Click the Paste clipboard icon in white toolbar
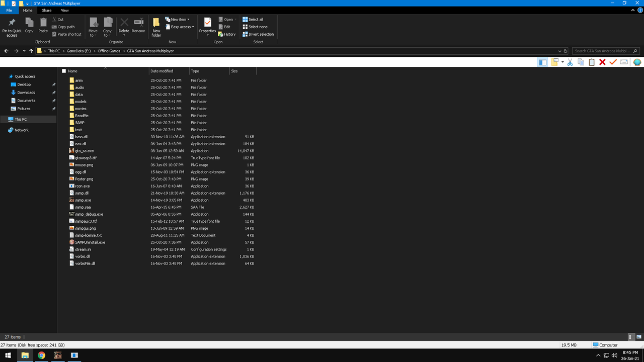Screen dimensions: 644x362 click(x=592, y=62)
